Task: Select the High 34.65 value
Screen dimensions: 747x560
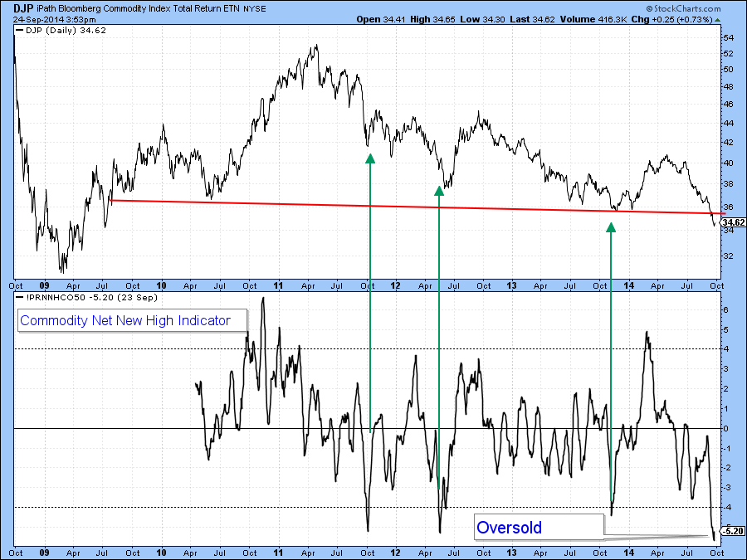Action: point(432,20)
